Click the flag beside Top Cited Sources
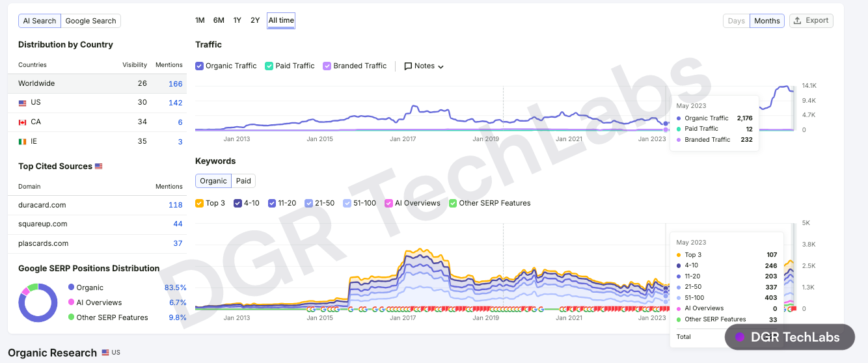 point(99,167)
